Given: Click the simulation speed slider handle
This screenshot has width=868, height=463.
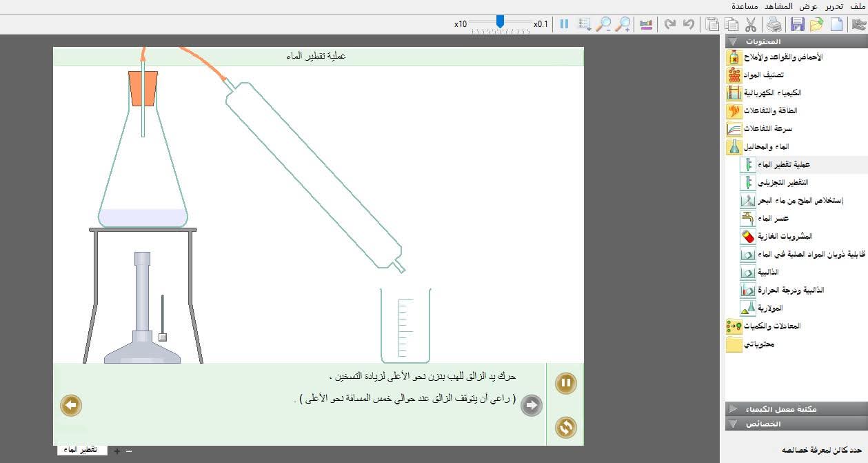Looking at the screenshot, I should [x=500, y=22].
